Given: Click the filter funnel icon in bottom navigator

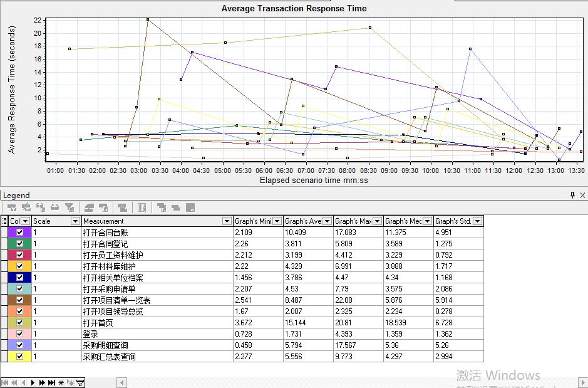Looking at the screenshot, I should point(80,382).
